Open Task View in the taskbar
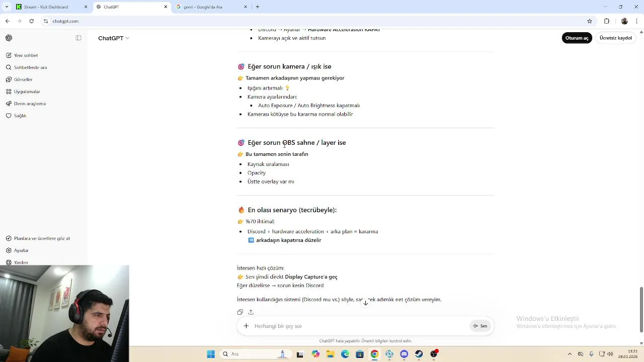Image resolution: width=644 pixels, height=362 pixels. [300, 354]
